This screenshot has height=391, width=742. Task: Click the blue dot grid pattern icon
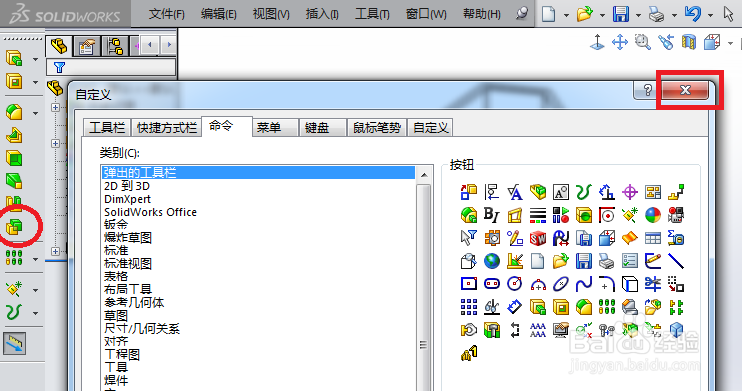tap(468, 307)
